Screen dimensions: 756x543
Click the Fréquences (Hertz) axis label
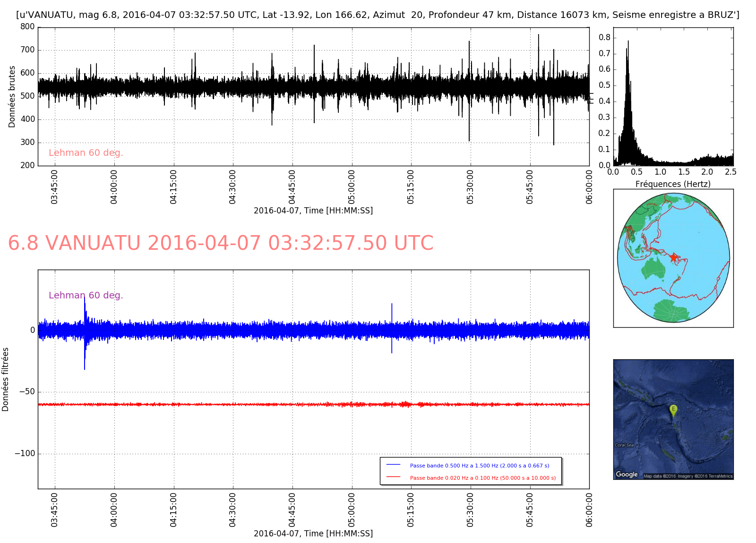[673, 184]
